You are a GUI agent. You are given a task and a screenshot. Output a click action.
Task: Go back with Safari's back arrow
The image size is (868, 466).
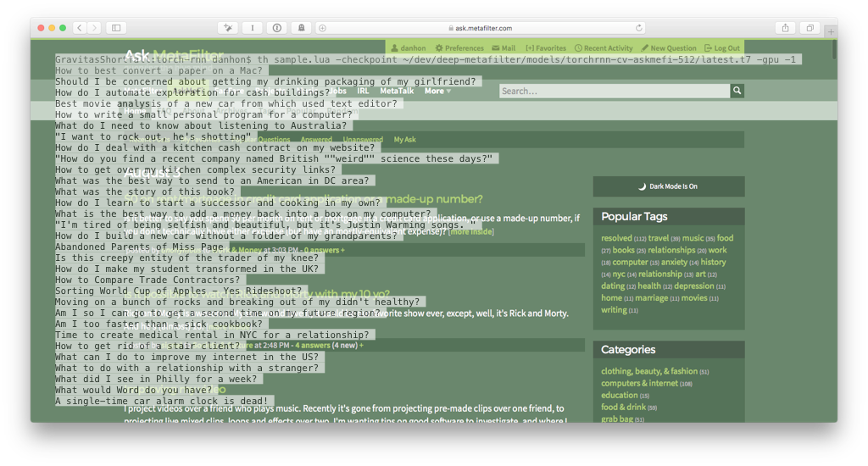[80, 28]
